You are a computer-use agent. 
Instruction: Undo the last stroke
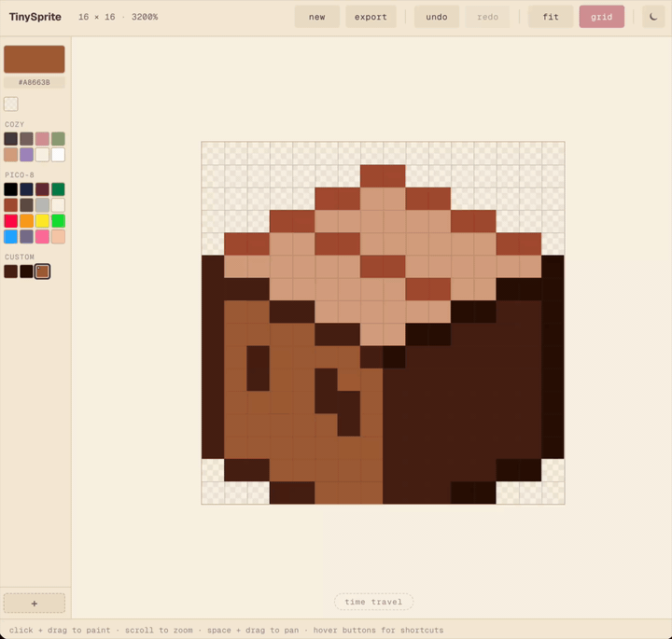tap(436, 17)
